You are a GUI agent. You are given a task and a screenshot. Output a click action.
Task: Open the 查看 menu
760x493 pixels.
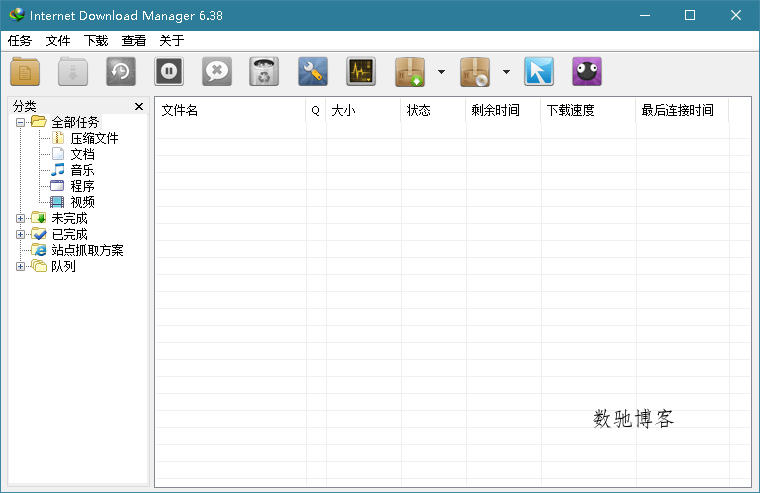click(134, 41)
